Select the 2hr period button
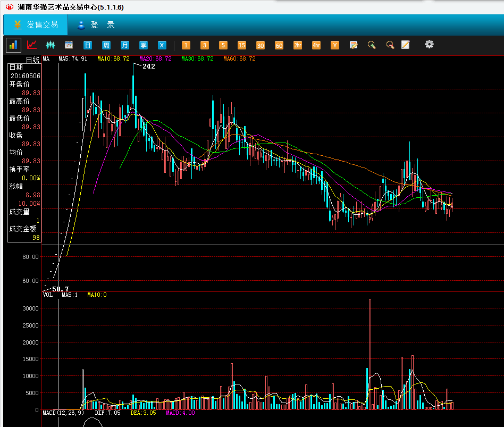Viewport: 504px width, 427px height. point(298,45)
